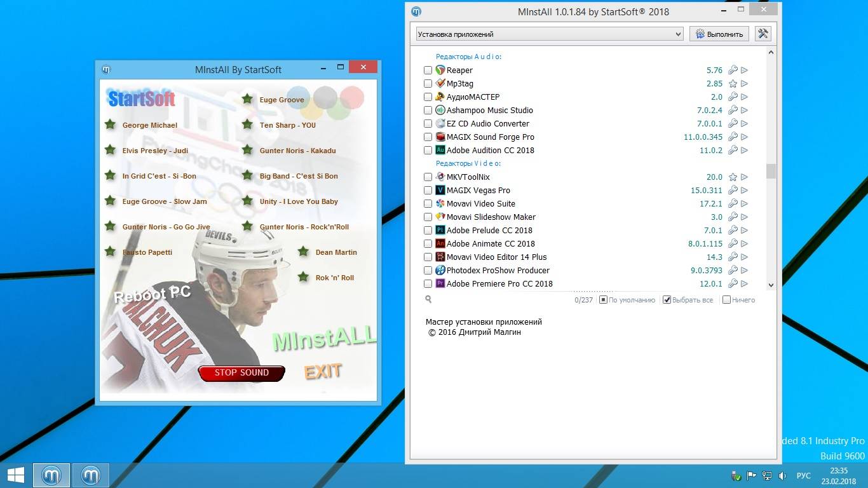Viewport: 868px width, 488px height.
Task: Click the magnifier search icon below the list
Action: (x=428, y=299)
